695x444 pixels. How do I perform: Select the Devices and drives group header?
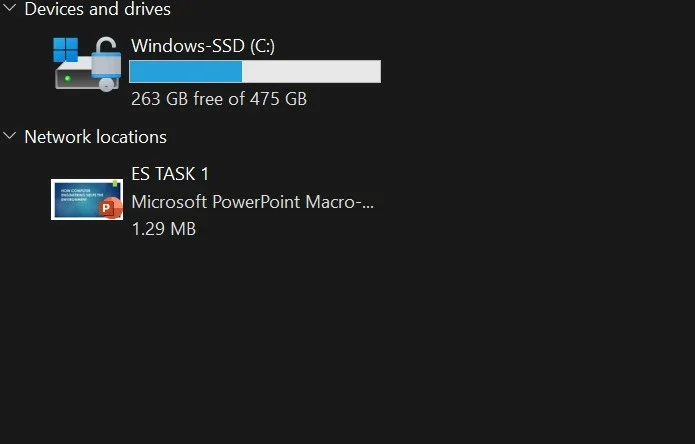[x=98, y=9]
